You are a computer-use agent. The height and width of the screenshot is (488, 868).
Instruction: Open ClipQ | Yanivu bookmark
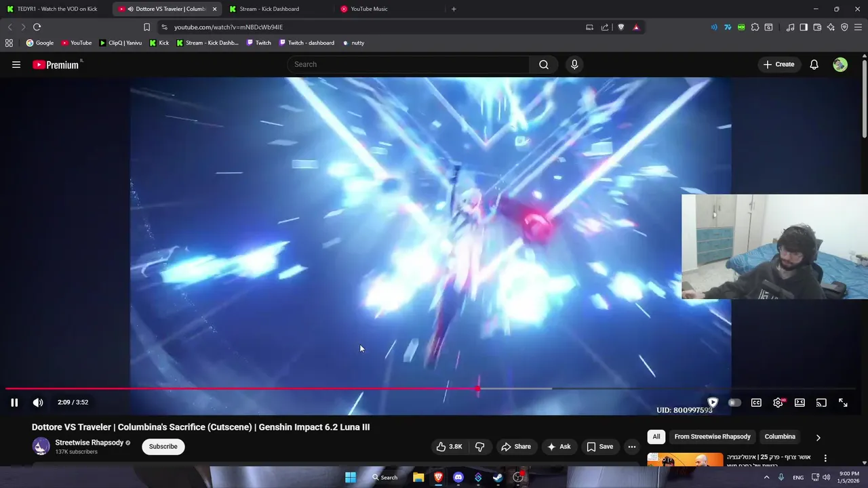coord(121,43)
